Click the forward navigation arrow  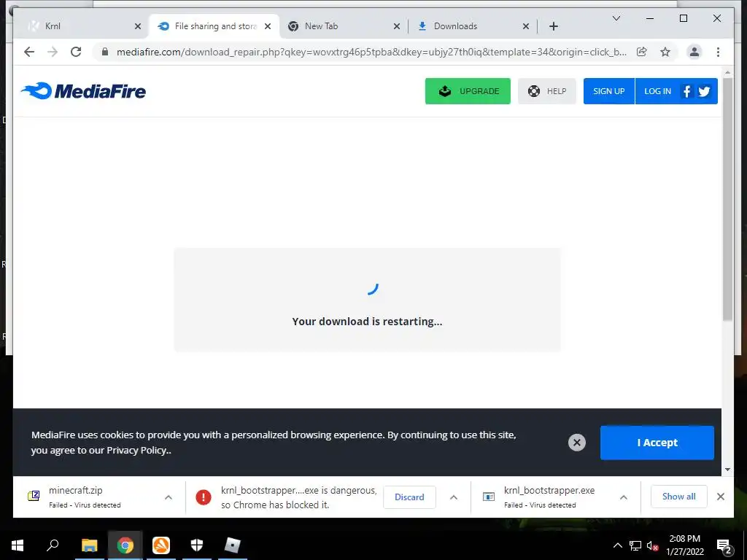pos(53,52)
